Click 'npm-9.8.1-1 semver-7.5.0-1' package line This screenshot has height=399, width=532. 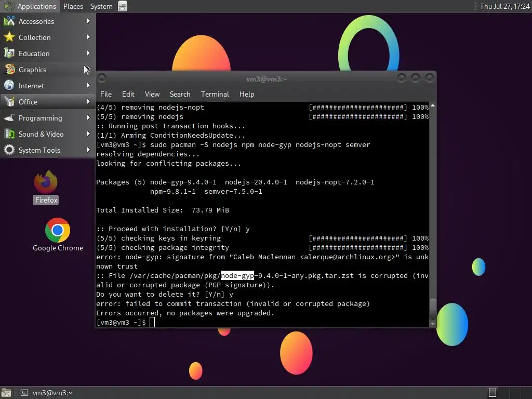point(206,191)
